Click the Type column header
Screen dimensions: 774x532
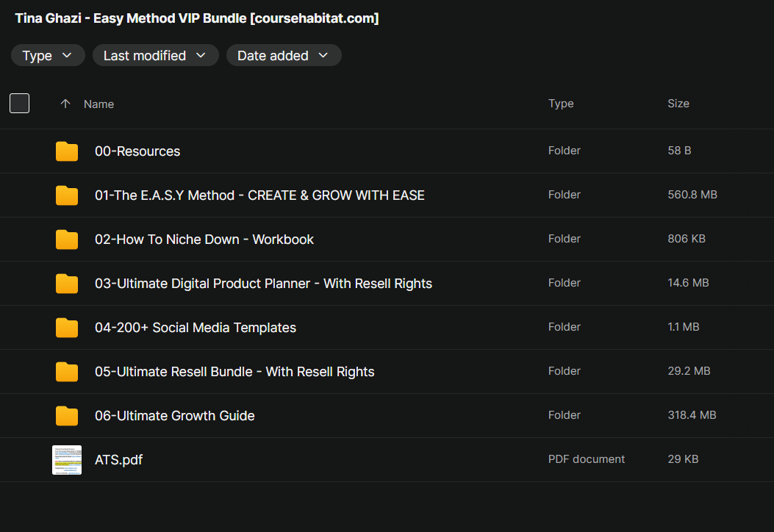click(x=561, y=104)
